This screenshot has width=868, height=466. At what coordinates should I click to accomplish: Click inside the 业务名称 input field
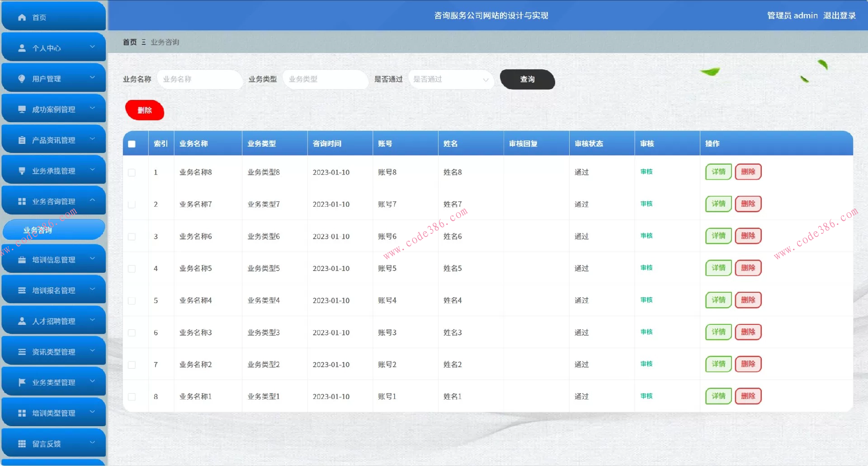(199, 79)
